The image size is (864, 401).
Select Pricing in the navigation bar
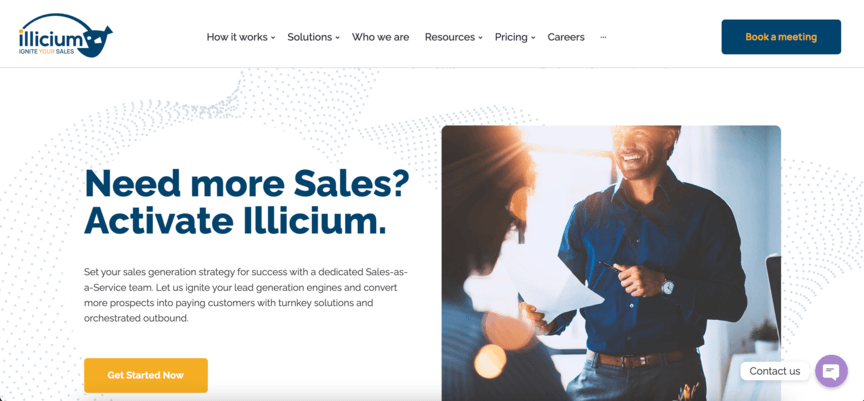coord(511,37)
